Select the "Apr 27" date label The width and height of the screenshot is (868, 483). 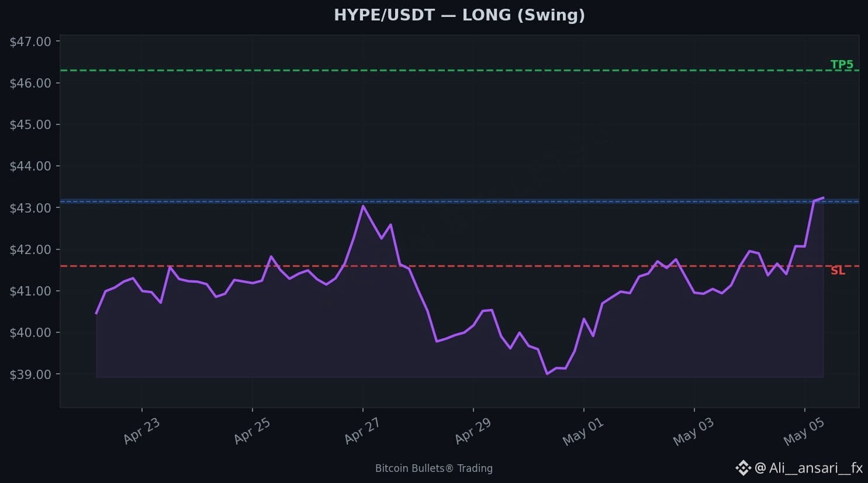(362, 432)
